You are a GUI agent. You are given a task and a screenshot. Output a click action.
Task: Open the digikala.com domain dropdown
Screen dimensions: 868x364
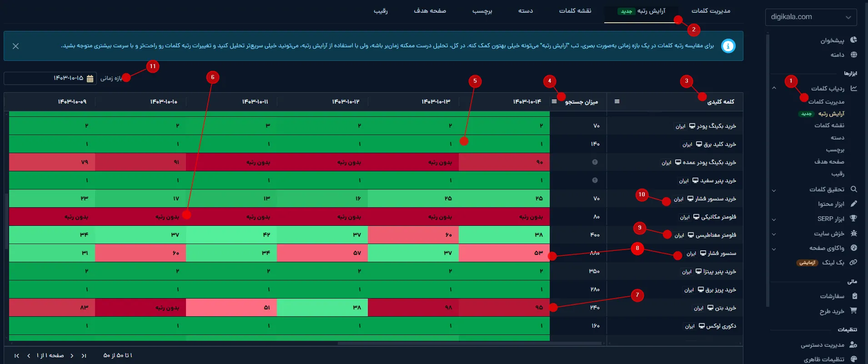coord(811,17)
